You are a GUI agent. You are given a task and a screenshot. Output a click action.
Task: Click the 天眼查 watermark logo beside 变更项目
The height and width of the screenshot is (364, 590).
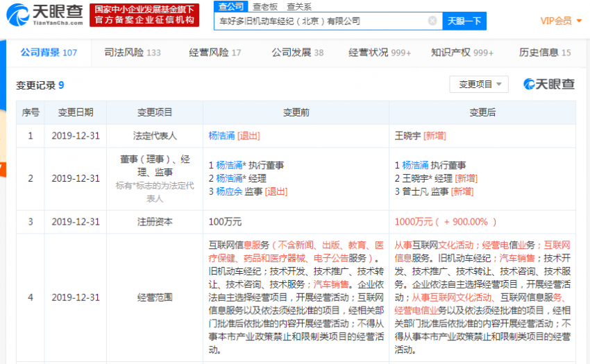(549, 84)
